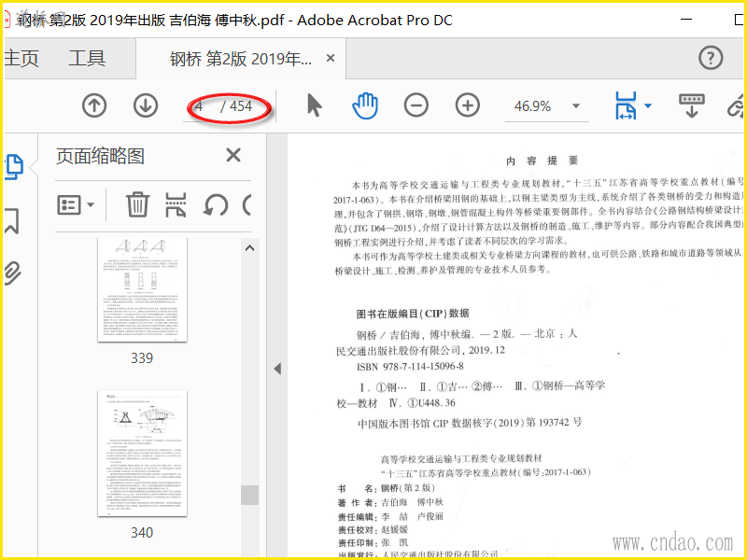This screenshot has height=560, width=747.
Task: Click the link tool icon at the toolbar edge
Action: click(x=736, y=105)
